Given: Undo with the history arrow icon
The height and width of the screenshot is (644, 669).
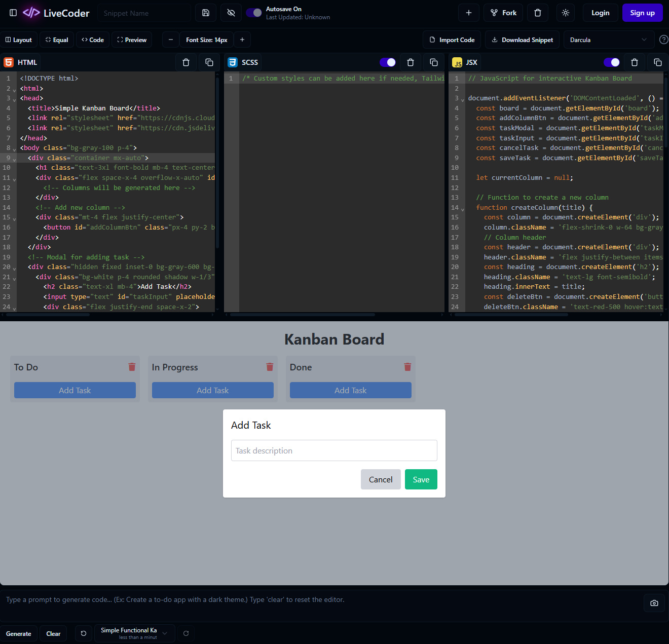Looking at the screenshot, I should [x=84, y=633].
